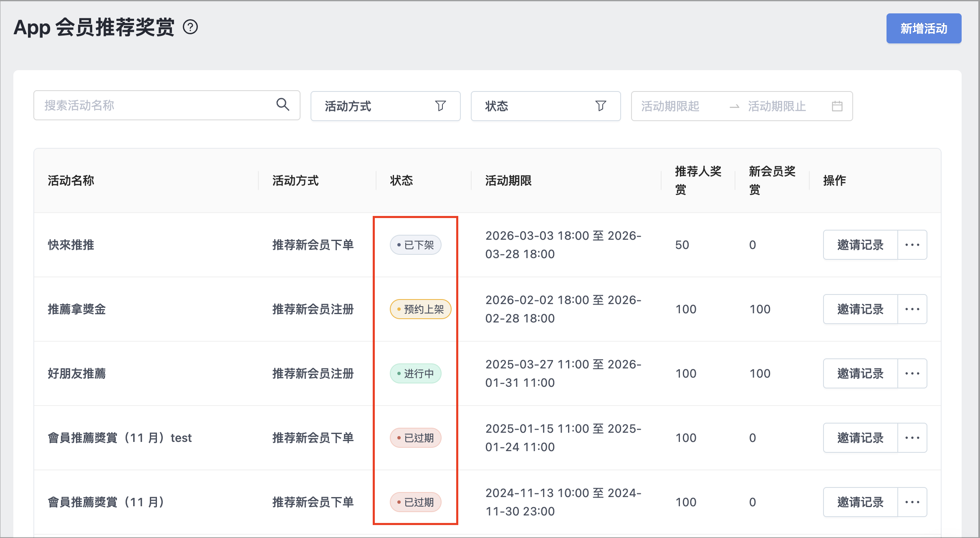Click 推荐新会员注册 in 推薦拿獎金 row

[313, 309]
